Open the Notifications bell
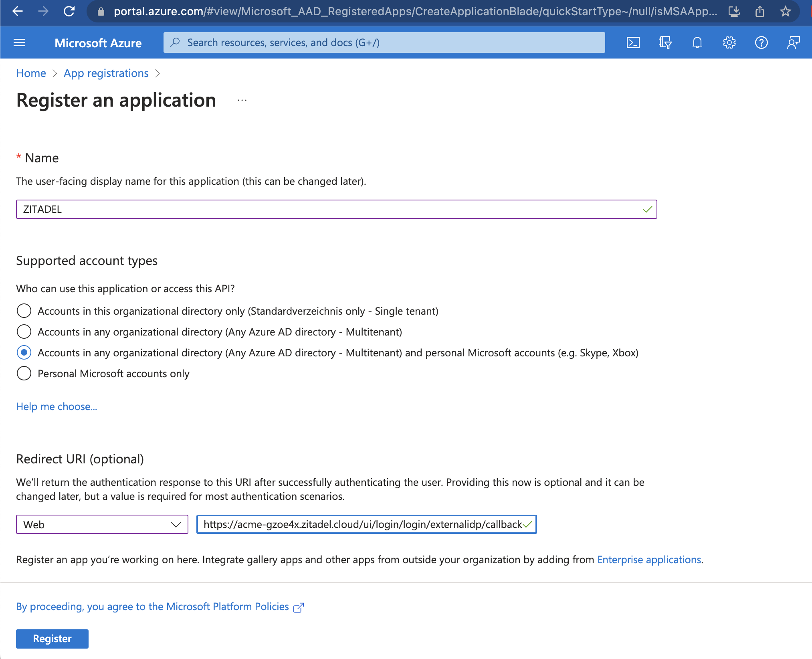 (697, 42)
